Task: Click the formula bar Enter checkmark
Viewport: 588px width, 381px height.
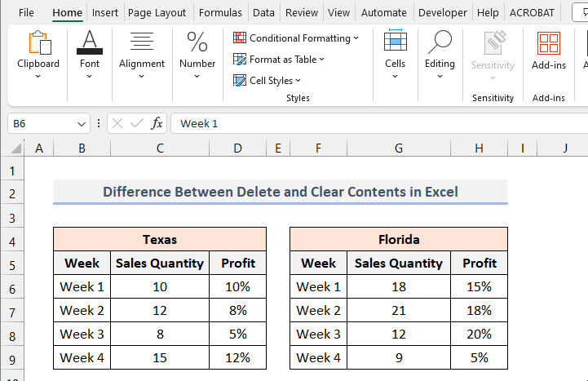Action: [x=137, y=123]
